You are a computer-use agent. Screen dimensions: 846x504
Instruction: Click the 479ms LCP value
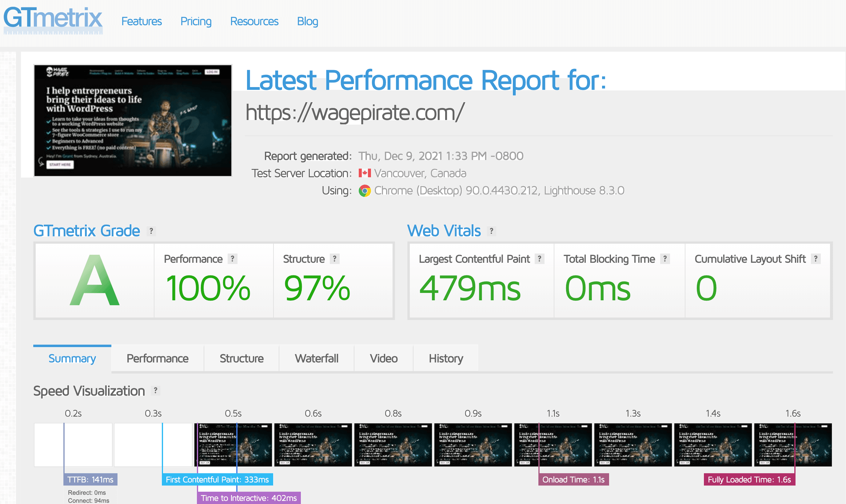coord(470,288)
